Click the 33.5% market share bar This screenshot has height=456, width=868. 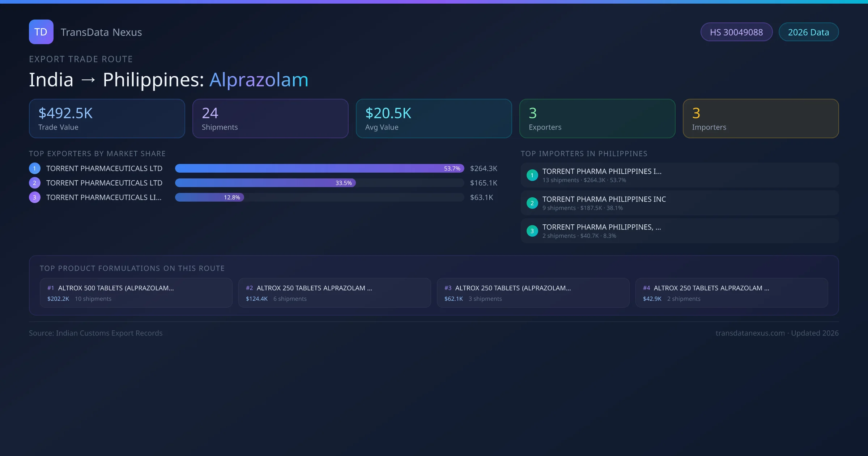click(265, 183)
